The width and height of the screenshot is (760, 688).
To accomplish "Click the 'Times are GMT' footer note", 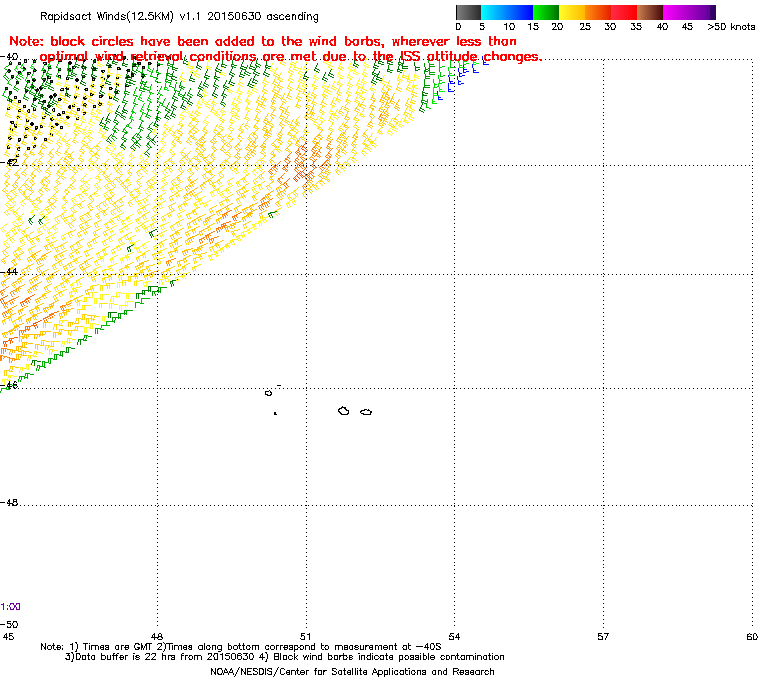I will click(x=115, y=647).
